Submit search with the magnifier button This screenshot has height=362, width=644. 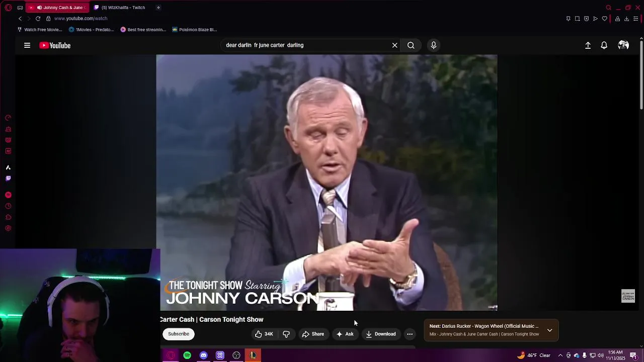pos(411,45)
